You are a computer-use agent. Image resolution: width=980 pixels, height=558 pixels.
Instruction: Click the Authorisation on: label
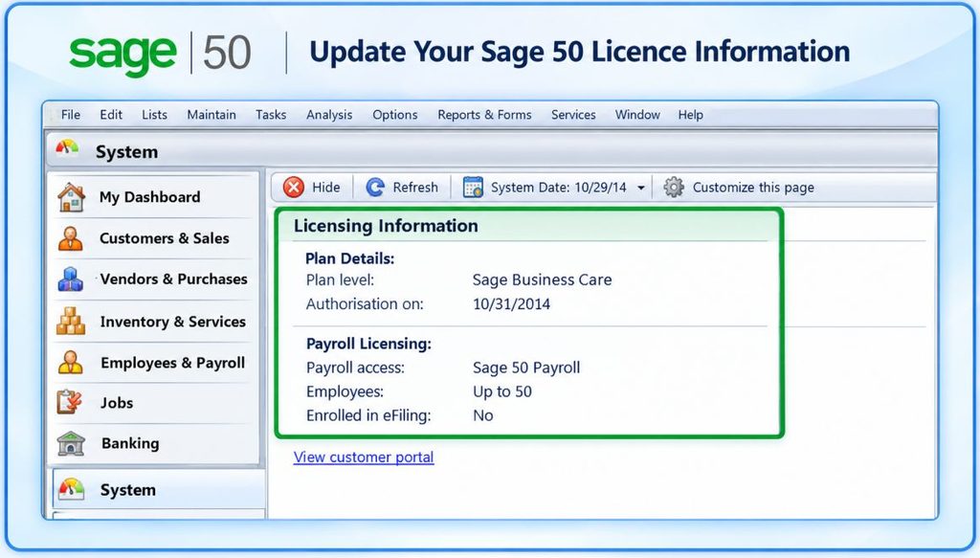(x=365, y=304)
